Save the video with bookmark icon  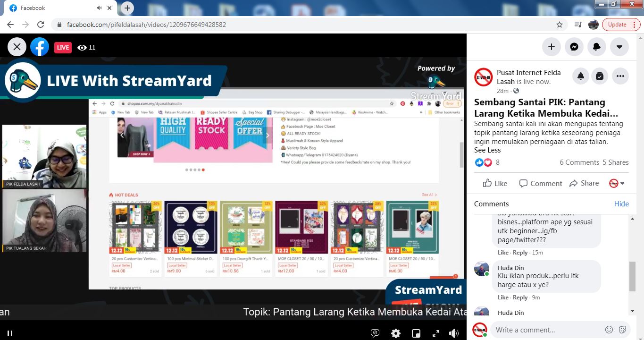coord(600,76)
